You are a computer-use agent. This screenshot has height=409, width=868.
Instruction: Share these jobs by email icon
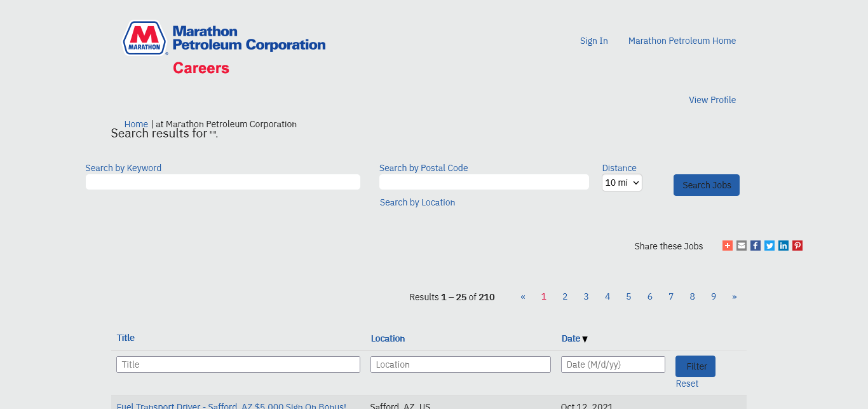(x=742, y=246)
